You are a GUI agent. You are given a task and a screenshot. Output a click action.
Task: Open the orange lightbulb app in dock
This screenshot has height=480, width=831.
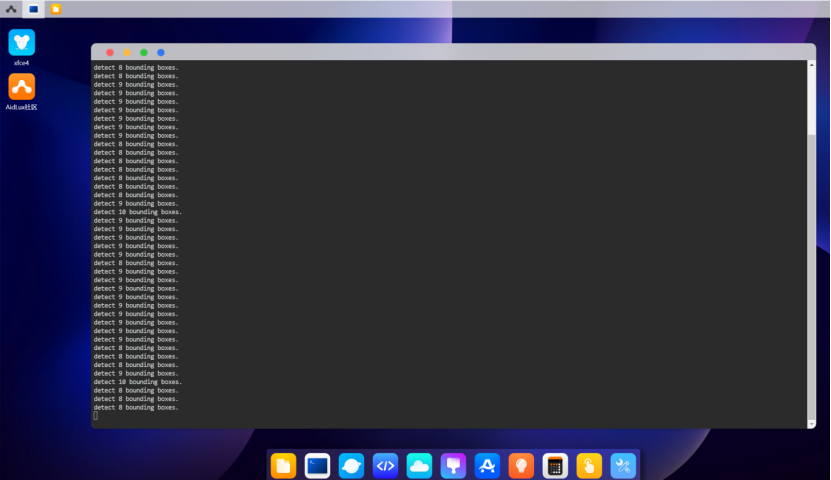tap(521, 466)
